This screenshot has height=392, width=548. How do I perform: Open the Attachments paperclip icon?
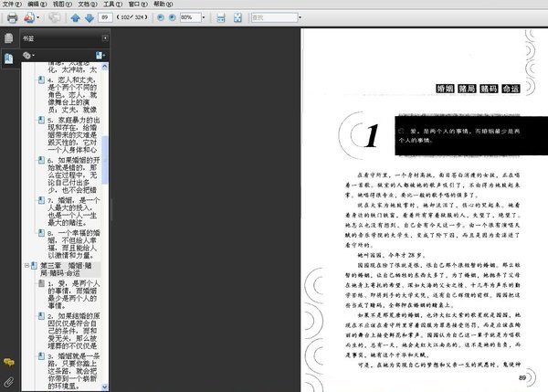[9, 382]
